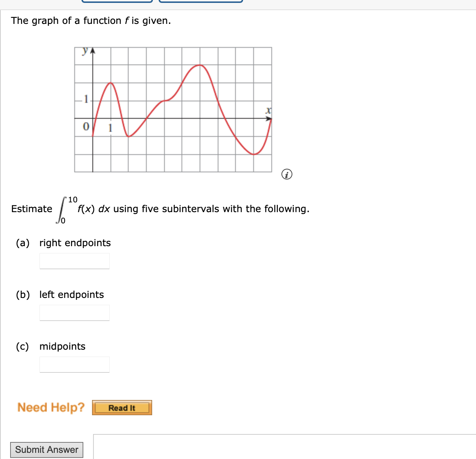Click the upper limit 10 on the integral
This screenshot has width=476, height=459.
click(72, 198)
